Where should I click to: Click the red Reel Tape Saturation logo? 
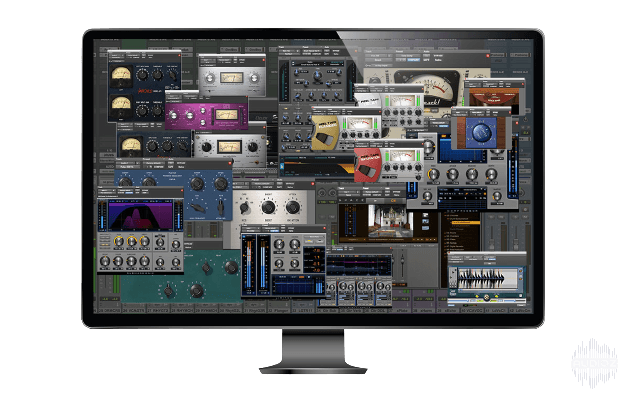(x=367, y=165)
